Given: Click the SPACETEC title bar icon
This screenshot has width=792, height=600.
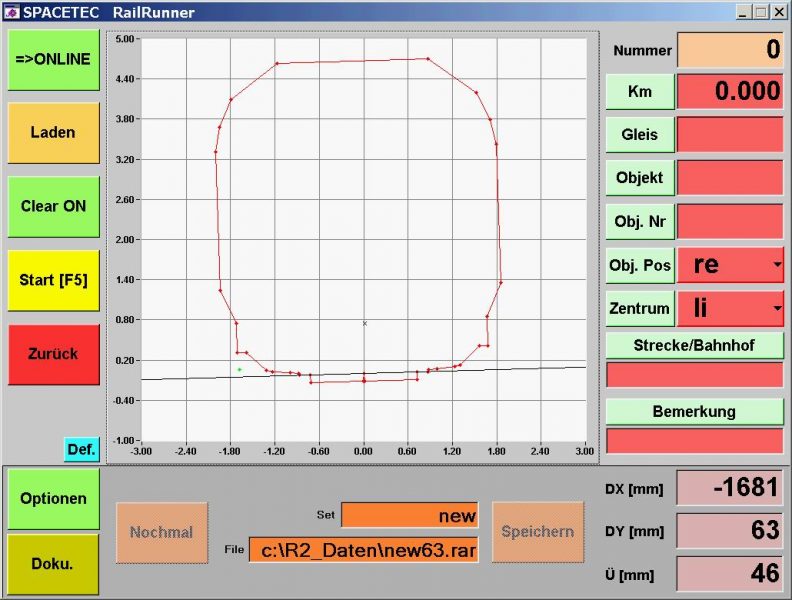Looking at the screenshot, I should pyautogui.click(x=11, y=12).
